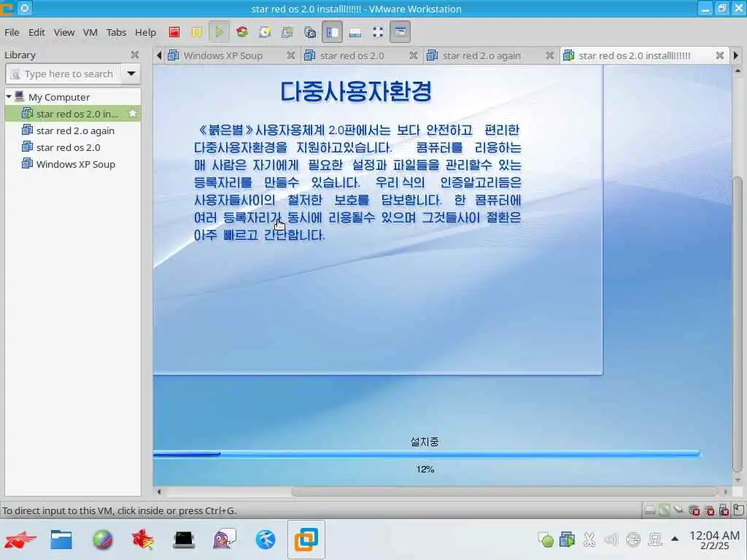
Task: Open the Pidgin chat taskbar icon
Action: tap(225, 540)
